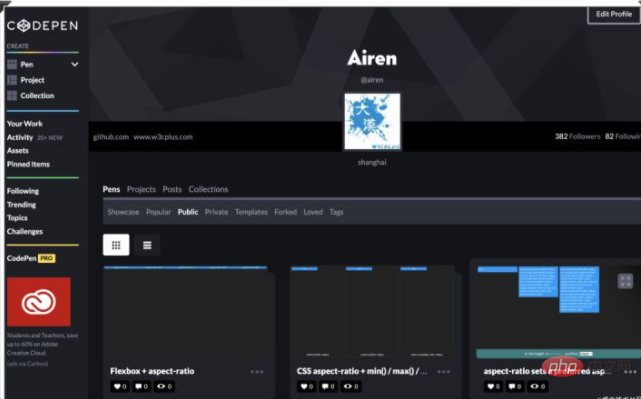
Task: Open CSS aspect-ratio + min() / max() title
Action: point(362,371)
